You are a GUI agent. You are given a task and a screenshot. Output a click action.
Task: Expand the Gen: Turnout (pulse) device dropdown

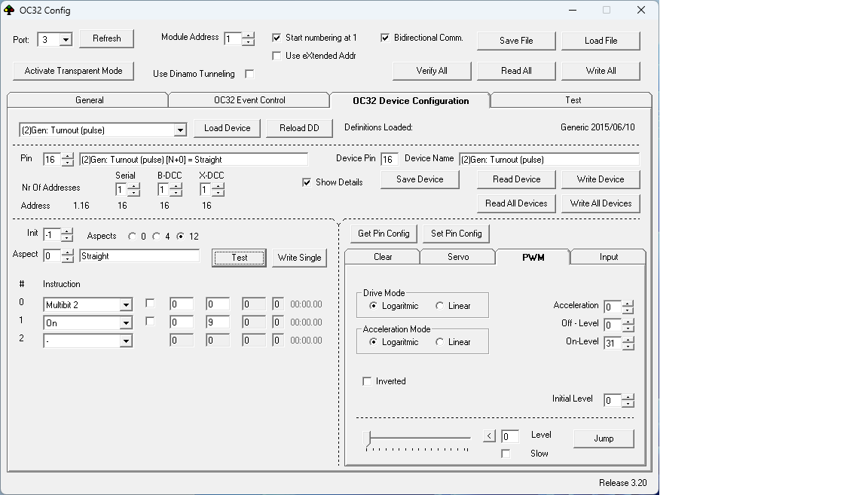point(179,130)
